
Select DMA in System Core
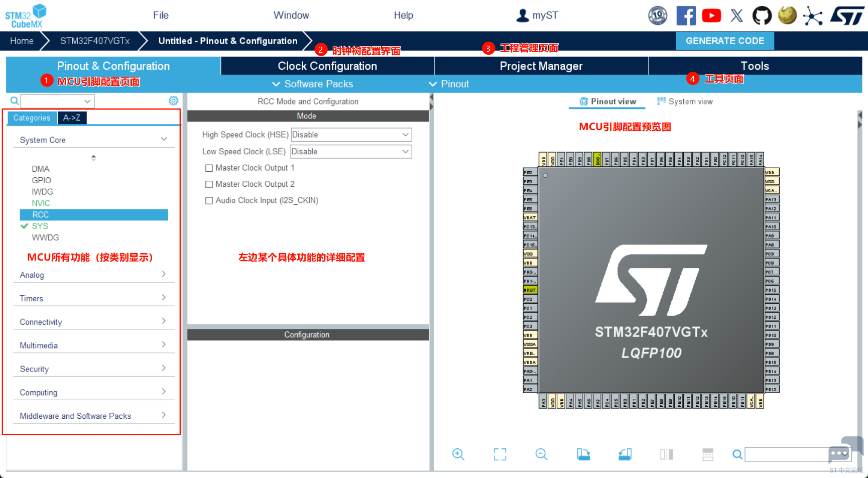[41, 169]
